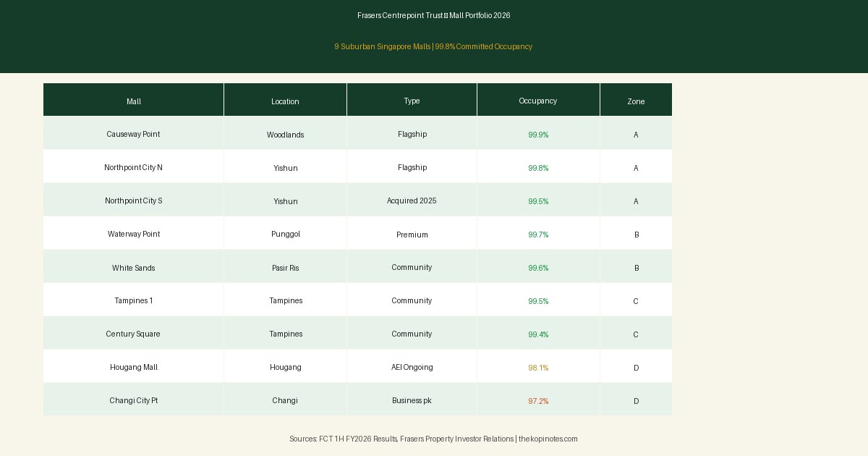Click the "Acquired 2025" type cell
Image resolution: width=868 pixels, height=456 pixels.
pyautogui.click(x=412, y=200)
